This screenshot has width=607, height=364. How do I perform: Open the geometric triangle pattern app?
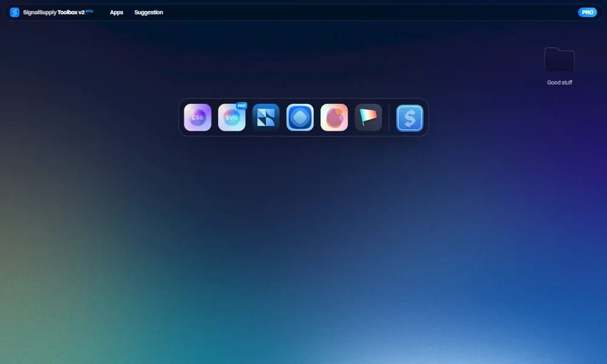click(x=266, y=117)
